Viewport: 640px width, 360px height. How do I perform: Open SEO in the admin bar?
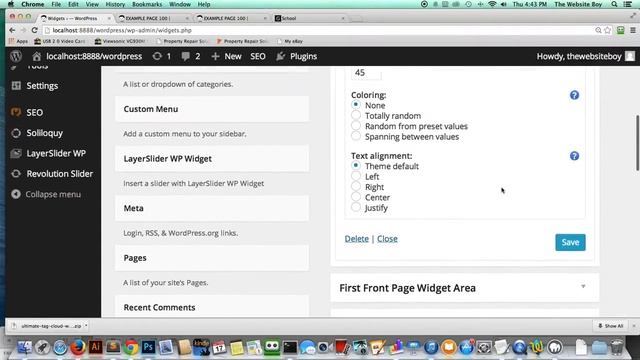click(x=258, y=56)
